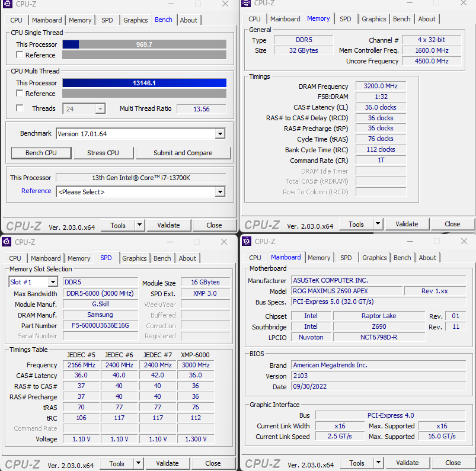Click the motherboard model ROG MAXIMUS Z690 APEX

[347, 291]
